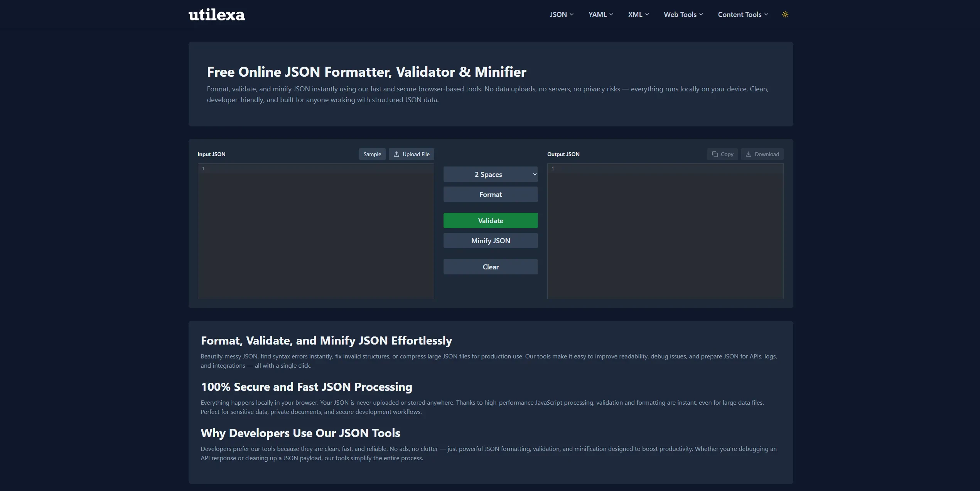
Task: Click line number 1 in input editor
Action: pos(203,169)
